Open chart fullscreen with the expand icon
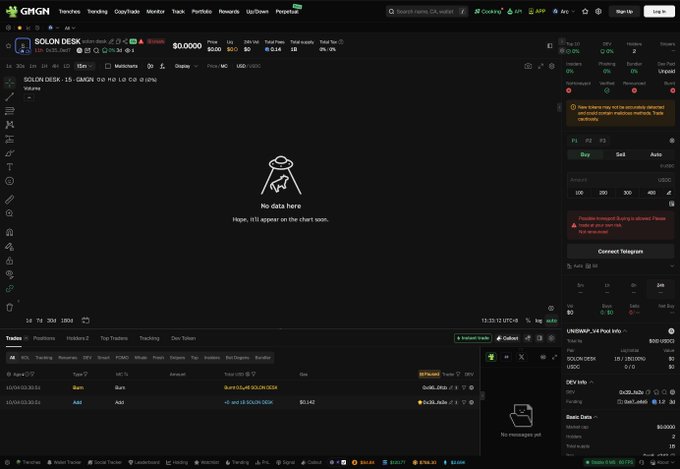 [540, 66]
